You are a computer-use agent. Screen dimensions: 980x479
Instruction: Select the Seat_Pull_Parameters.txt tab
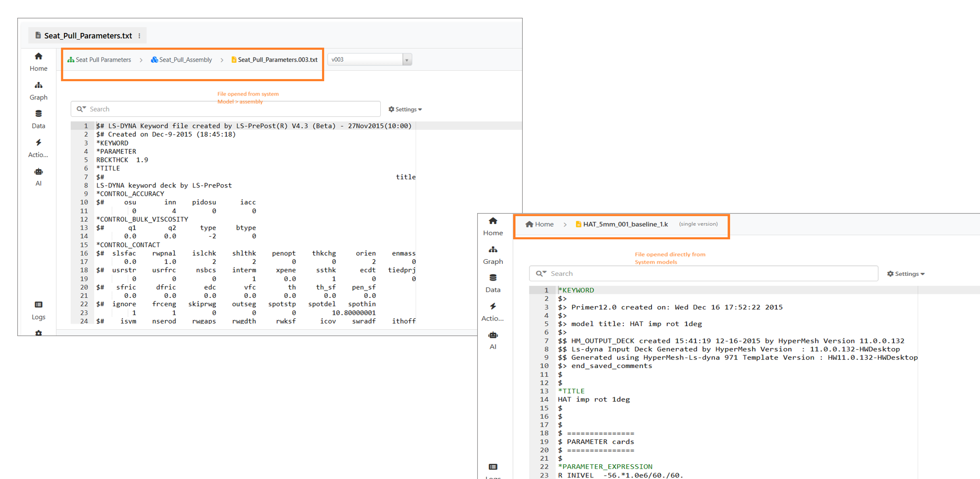coord(87,36)
